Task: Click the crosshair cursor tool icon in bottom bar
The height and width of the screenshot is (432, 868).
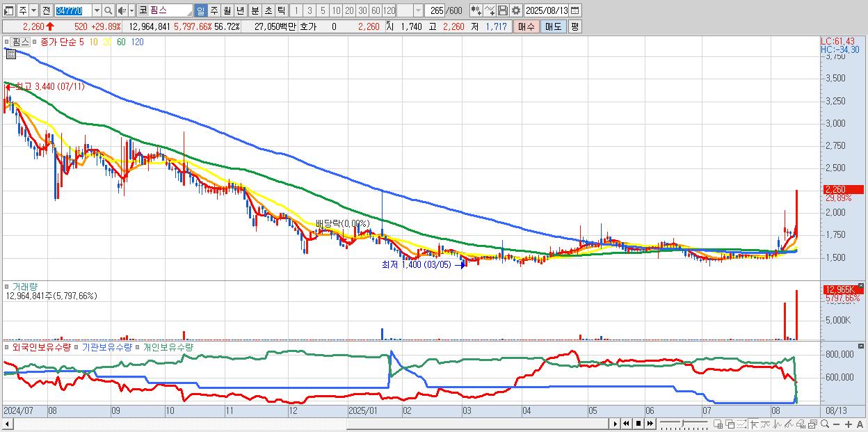Action: pos(755,424)
